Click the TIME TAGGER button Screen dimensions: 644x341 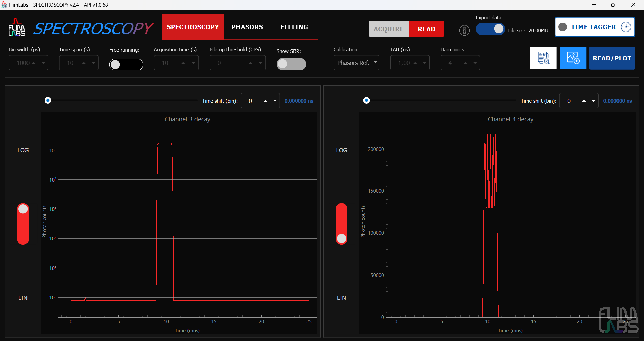point(595,27)
